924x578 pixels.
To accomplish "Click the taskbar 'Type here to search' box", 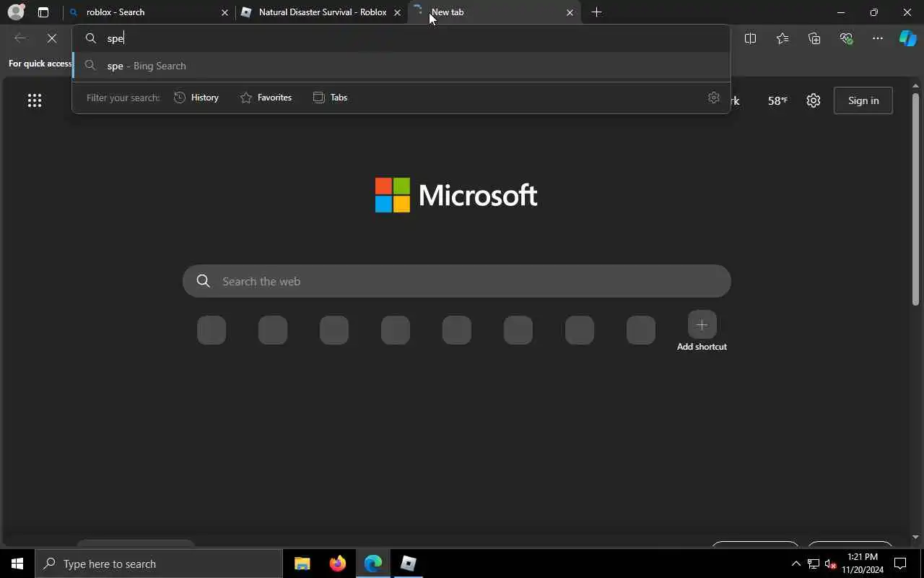I will coord(159,564).
